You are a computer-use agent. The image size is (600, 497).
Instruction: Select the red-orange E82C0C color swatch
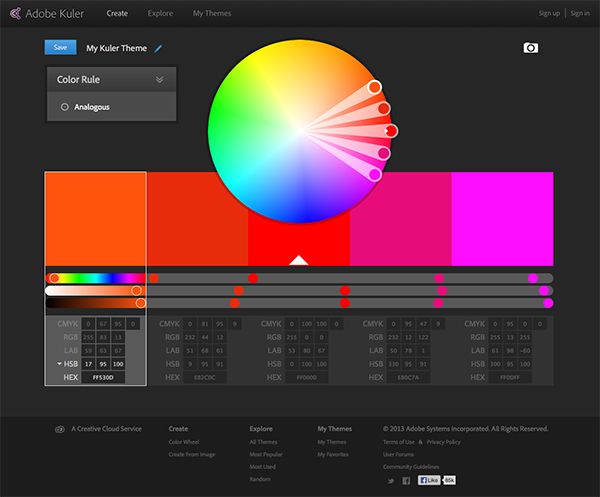tap(197, 219)
